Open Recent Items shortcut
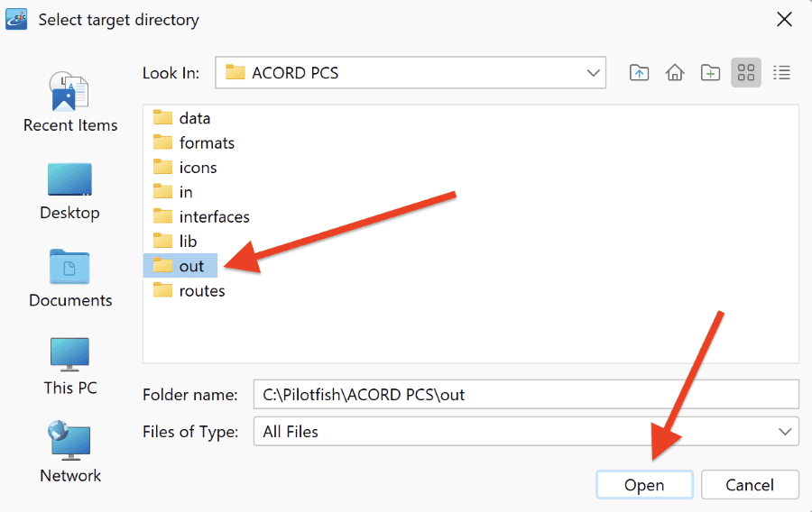The width and height of the screenshot is (812, 512). (70, 103)
